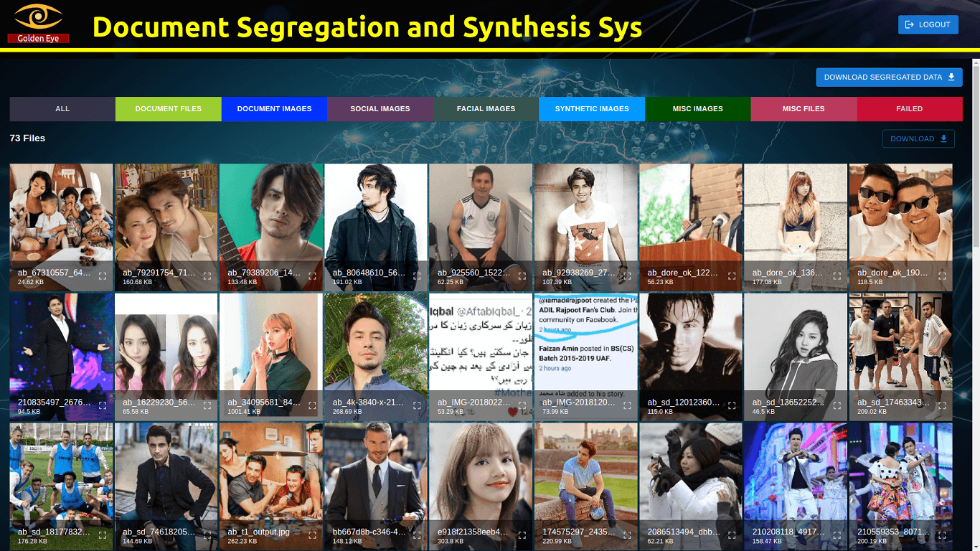Click the page vertical scrollbar

[x=976, y=158]
